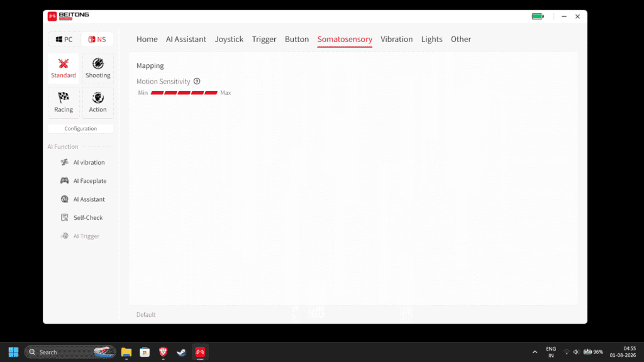
Task: Adjust the Motion Sensitivity slider
Action: pos(184,93)
